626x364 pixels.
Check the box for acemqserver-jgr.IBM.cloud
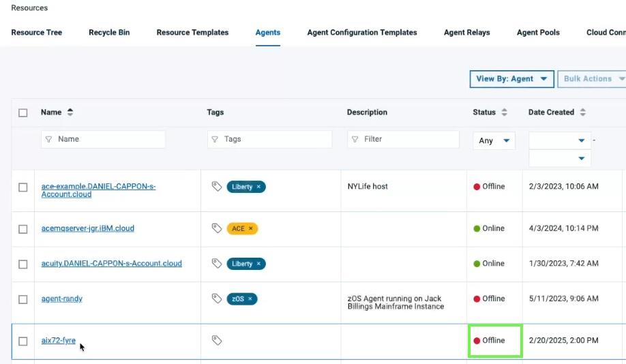point(23,228)
